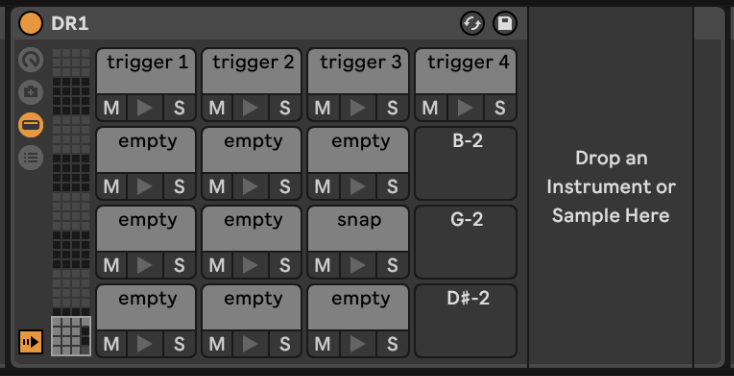
Task: Click the D#-2 pad slot
Action: [466, 321]
